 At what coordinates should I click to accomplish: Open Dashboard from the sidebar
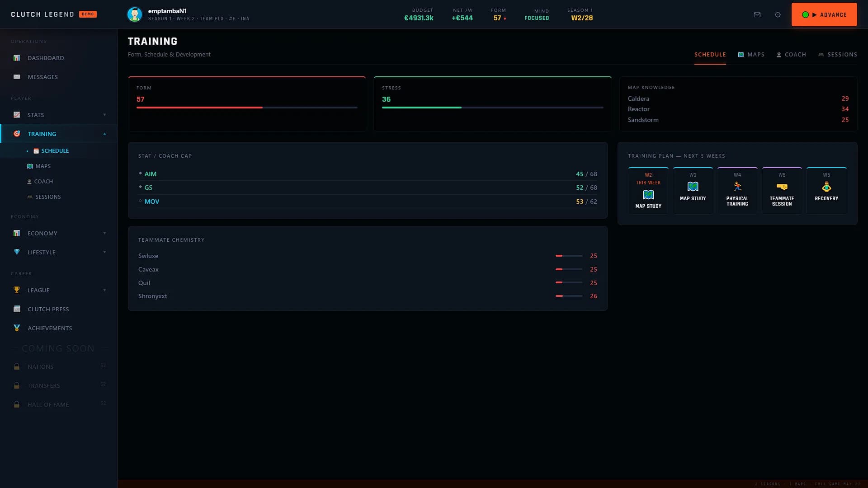click(x=59, y=58)
